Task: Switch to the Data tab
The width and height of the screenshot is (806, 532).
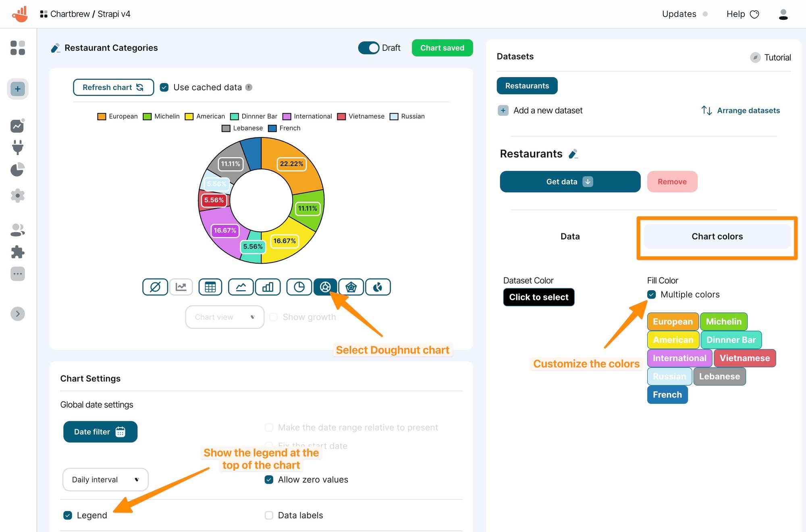Action: point(570,236)
